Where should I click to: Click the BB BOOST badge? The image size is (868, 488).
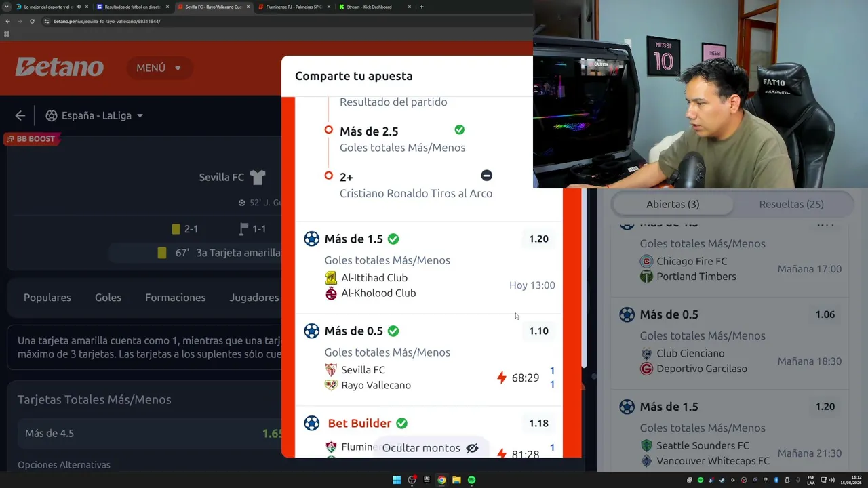(x=33, y=139)
